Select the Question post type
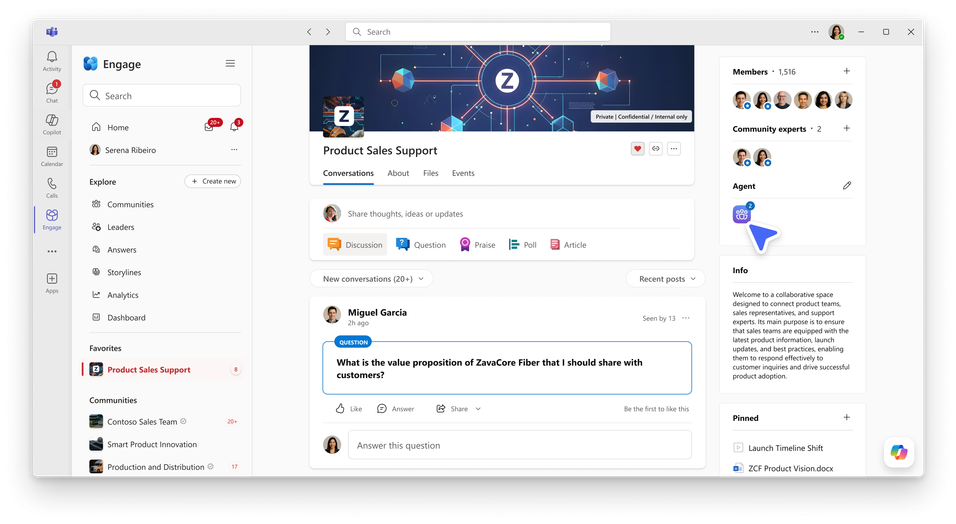 (x=421, y=245)
